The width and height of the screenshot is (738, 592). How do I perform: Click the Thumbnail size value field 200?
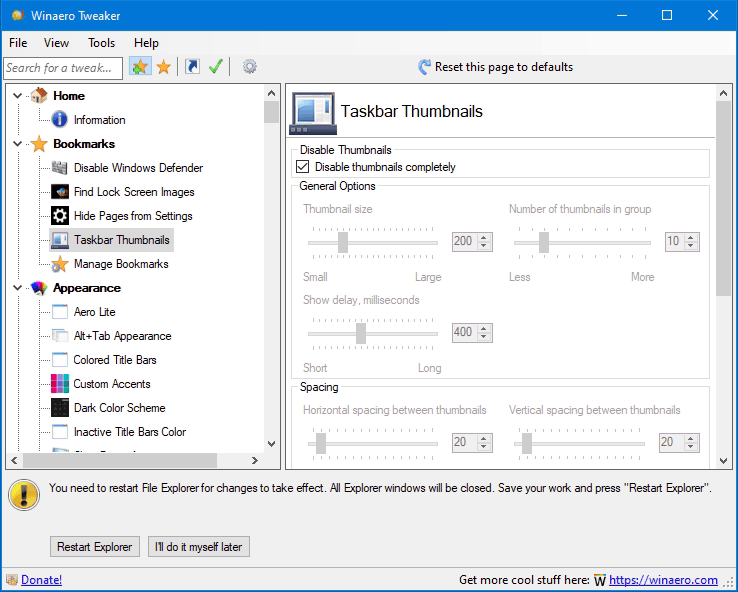click(x=465, y=241)
